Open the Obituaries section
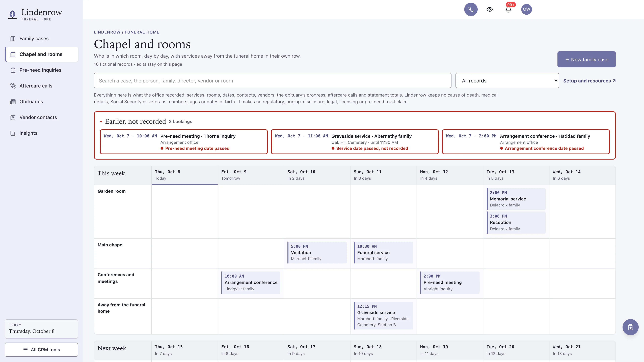The image size is (644, 362). click(41, 102)
